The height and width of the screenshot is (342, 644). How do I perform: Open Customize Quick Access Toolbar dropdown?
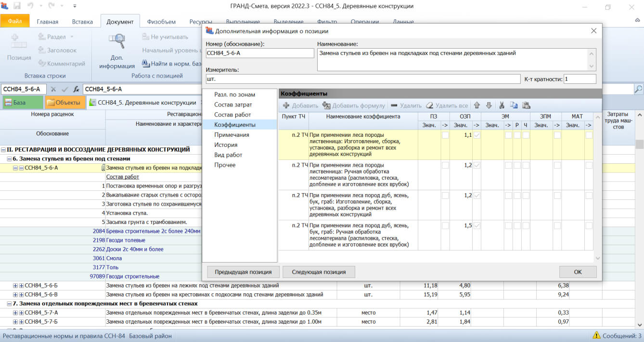click(x=75, y=6)
